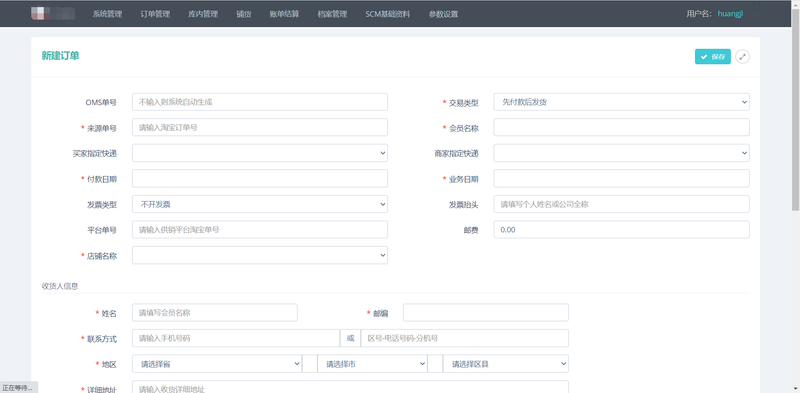Open the 请选择区县 district dropdown
This screenshot has width=800, height=393.
(506, 364)
